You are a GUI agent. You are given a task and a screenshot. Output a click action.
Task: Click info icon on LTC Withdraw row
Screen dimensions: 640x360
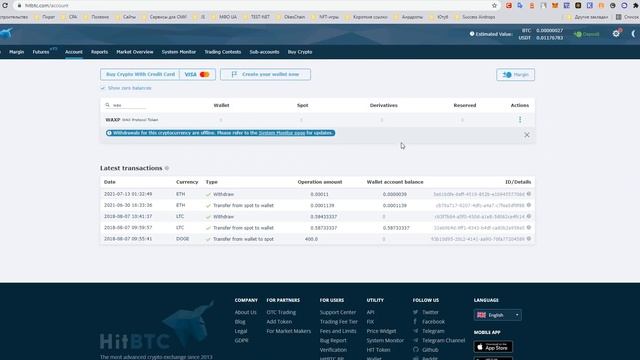(529, 216)
